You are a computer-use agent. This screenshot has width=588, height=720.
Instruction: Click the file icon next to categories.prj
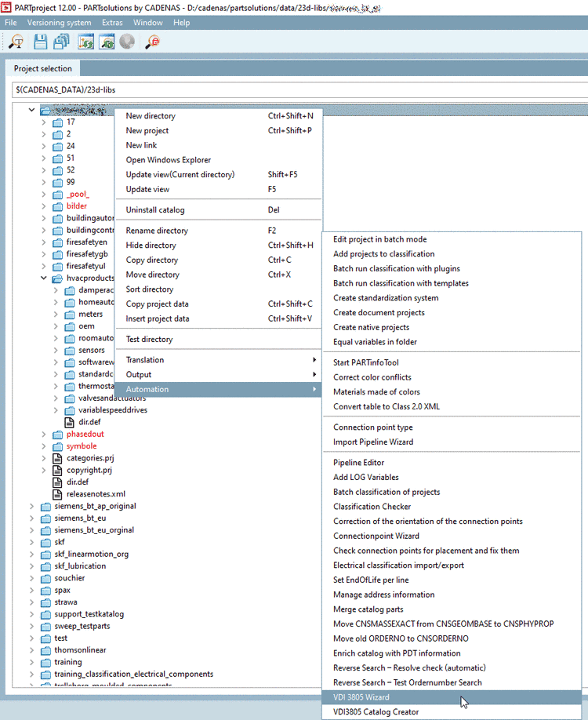(x=57, y=458)
